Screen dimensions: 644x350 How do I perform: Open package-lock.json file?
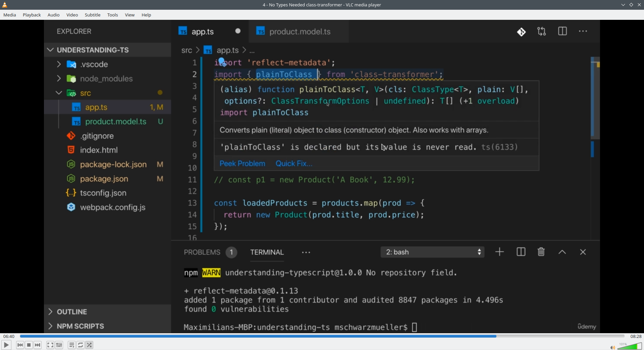pyautogui.click(x=108, y=165)
